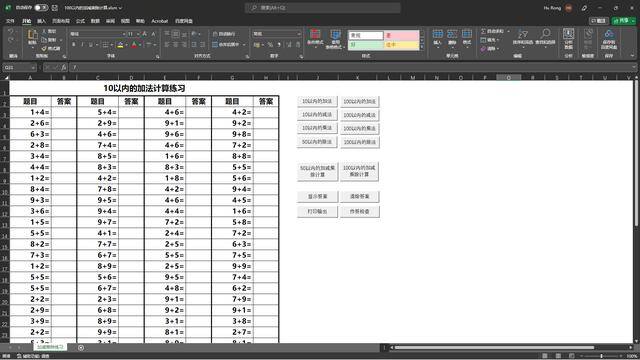Click the 10以内的加法 button
The image size is (640, 360).
tap(317, 101)
